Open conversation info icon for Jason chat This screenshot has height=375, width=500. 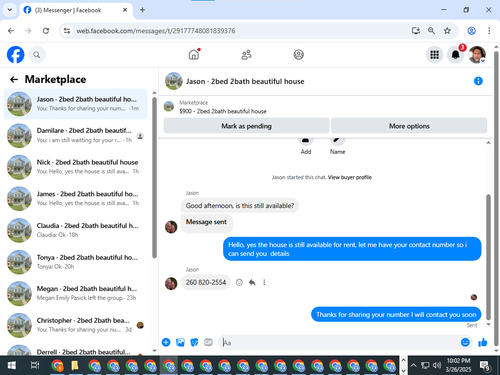pyautogui.click(x=478, y=81)
